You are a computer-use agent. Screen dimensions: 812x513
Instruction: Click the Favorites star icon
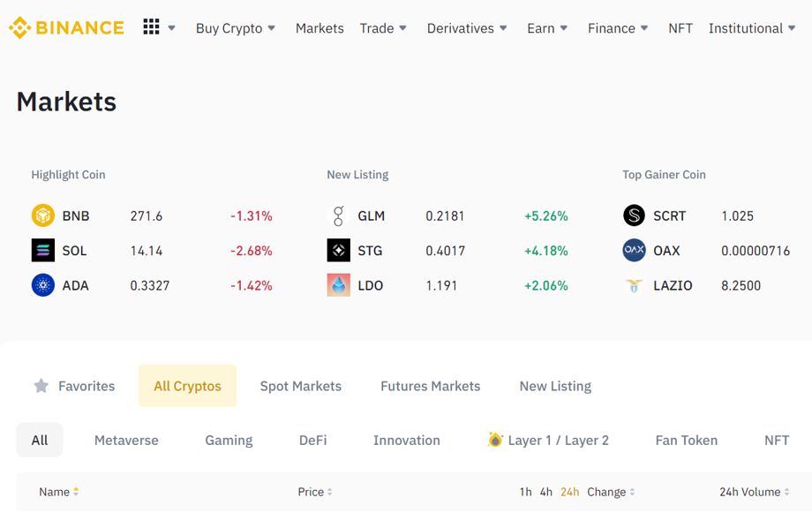[x=41, y=386]
